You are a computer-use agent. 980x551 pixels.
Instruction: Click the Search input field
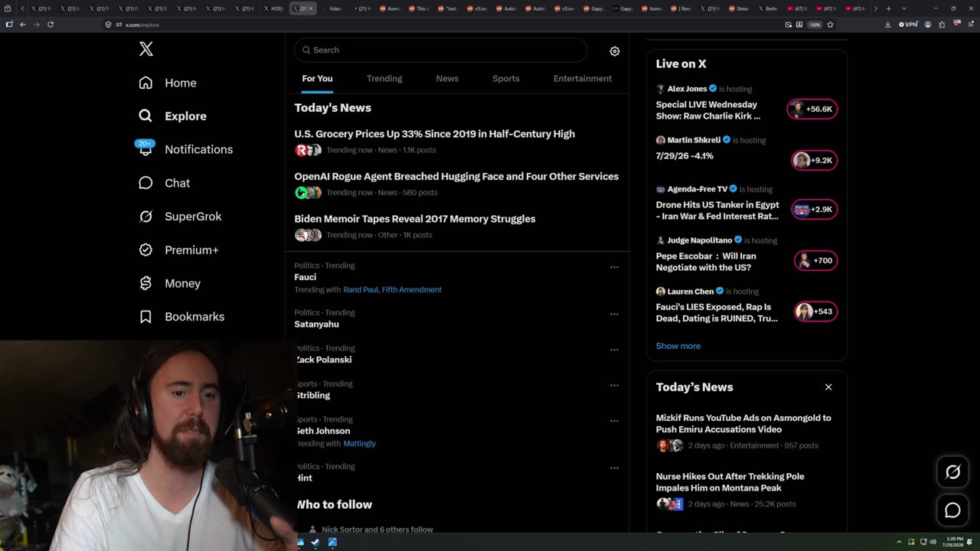(441, 51)
